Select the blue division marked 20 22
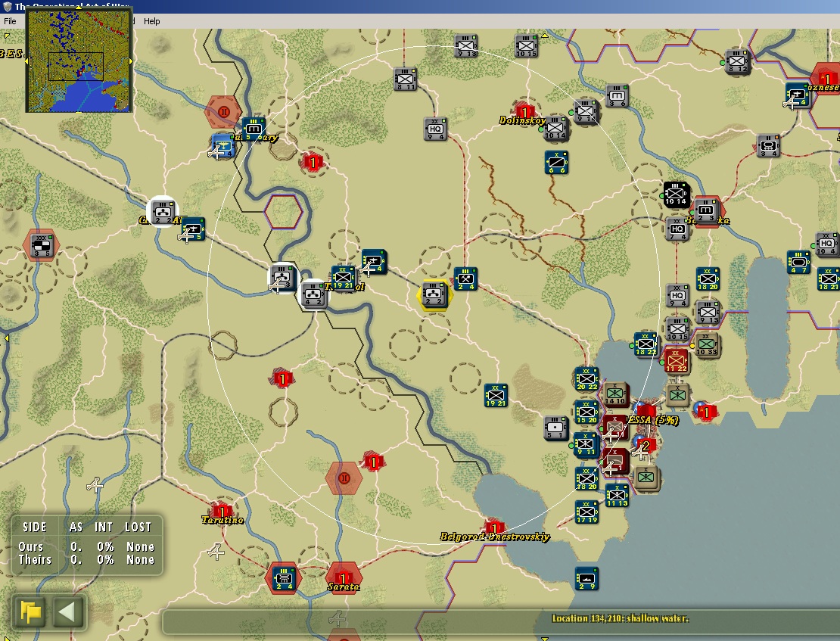Image resolution: width=840 pixels, height=641 pixels. (586, 378)
